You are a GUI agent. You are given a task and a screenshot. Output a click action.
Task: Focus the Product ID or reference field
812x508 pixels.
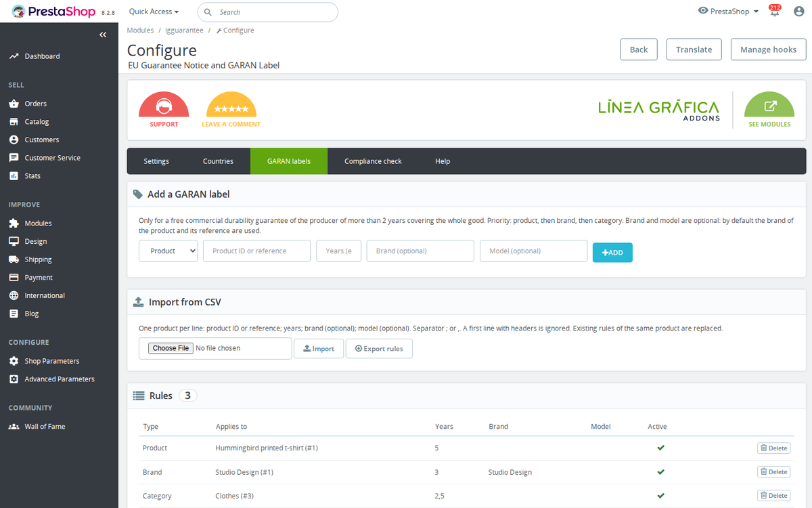(x=256, y=251)
